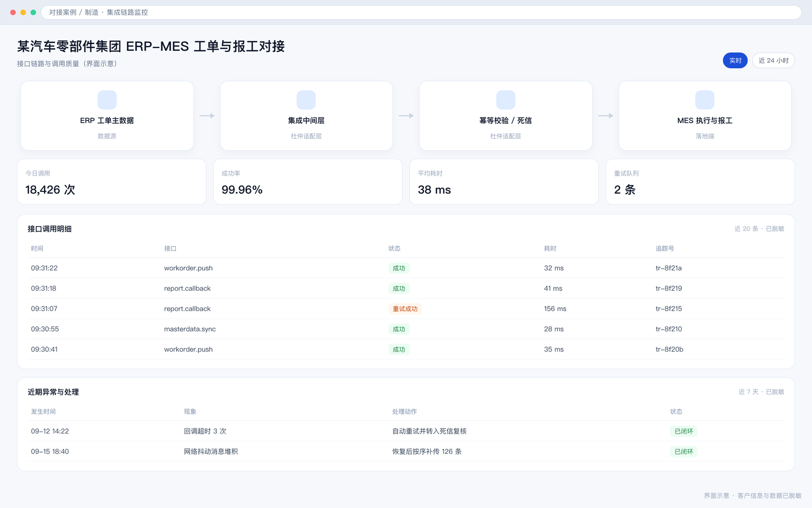
Task: Click 成功 badge in the 09:30:55 row
Action: pos(399,329)
